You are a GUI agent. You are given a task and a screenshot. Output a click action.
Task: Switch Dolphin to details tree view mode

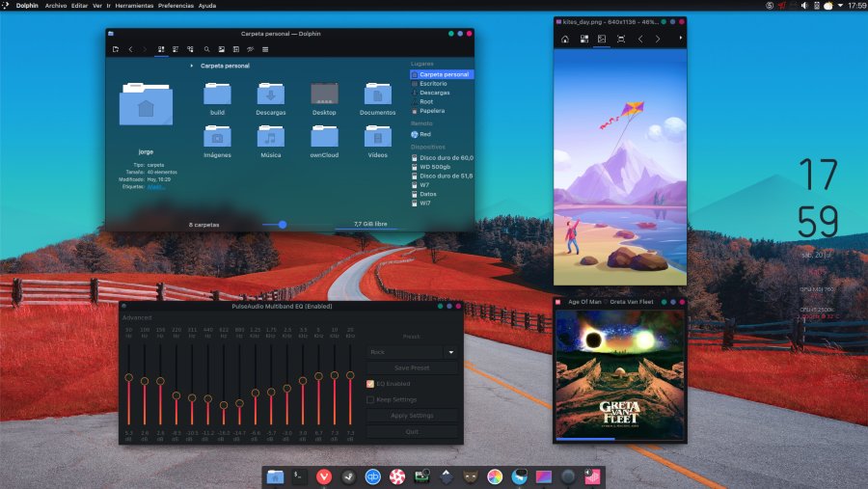190,49
